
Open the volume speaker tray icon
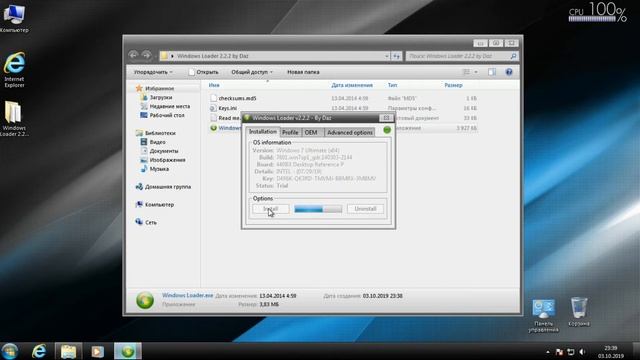[x=582, y=352]
